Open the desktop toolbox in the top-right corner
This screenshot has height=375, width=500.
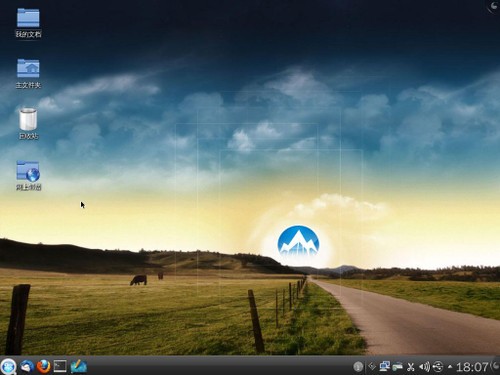point(494,6)
